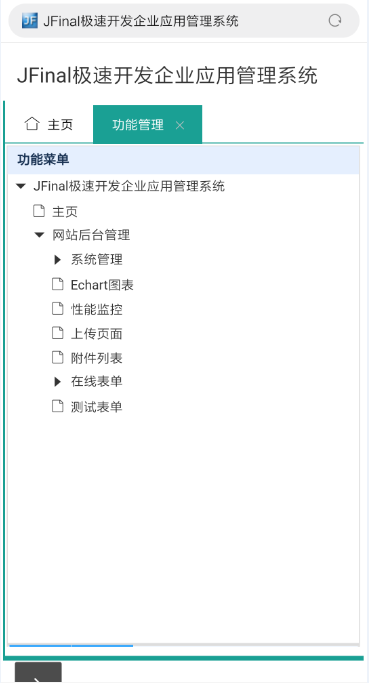Click the home icon on 主页 tab
The image size is (369, 683).
tap(32, 124)
